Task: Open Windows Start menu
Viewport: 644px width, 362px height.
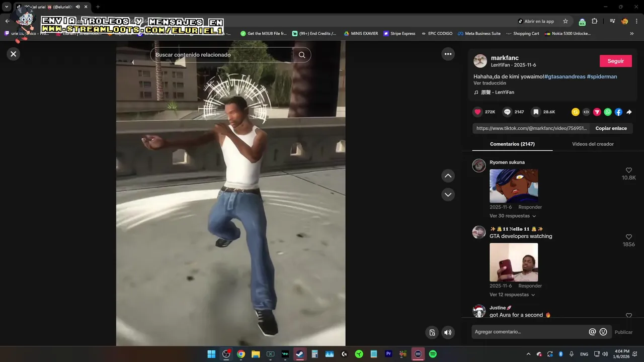Action: 211,354
